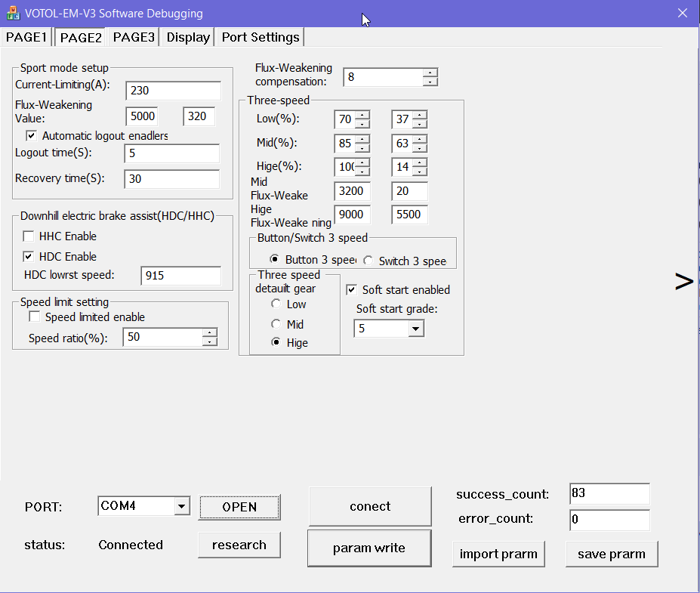Click the Current-Limiting(A) input field
The width and height of the screenshot is (700, 593).
(173, 91)
